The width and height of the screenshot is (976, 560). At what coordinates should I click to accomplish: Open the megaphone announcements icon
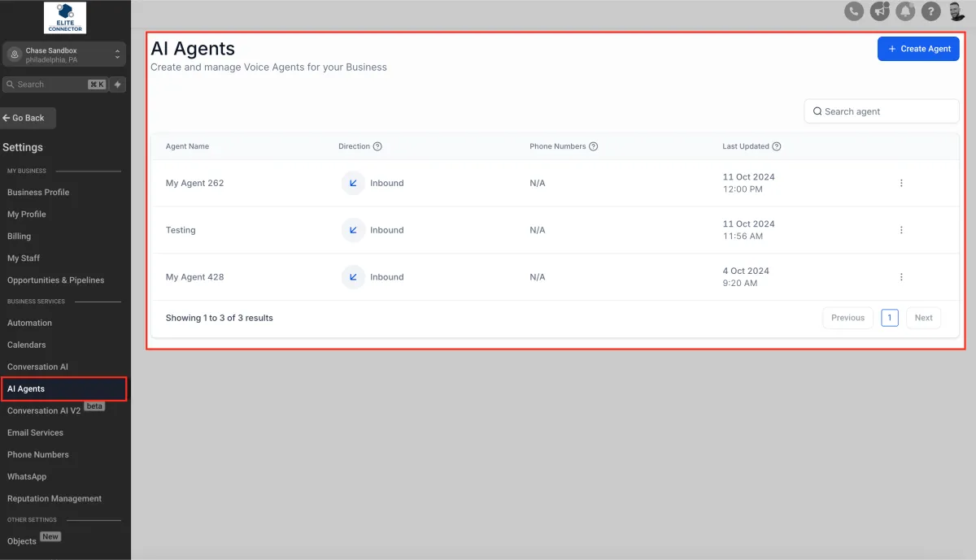879,11
